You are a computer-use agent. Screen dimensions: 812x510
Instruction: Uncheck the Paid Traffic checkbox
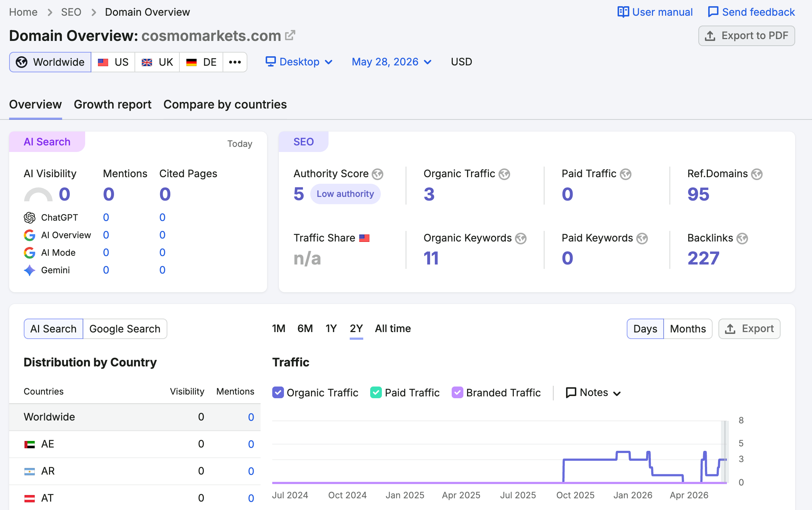click(x=376, y=392)
